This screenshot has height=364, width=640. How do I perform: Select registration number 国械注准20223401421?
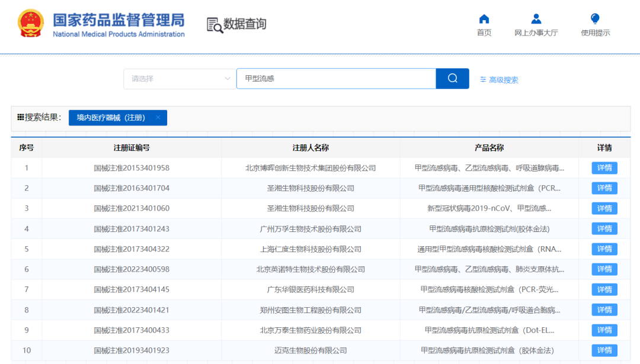click(x=132, y=310)
